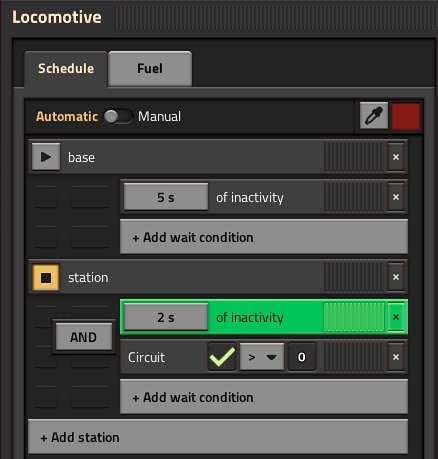Click the stop icon next to station

(46, 277)
